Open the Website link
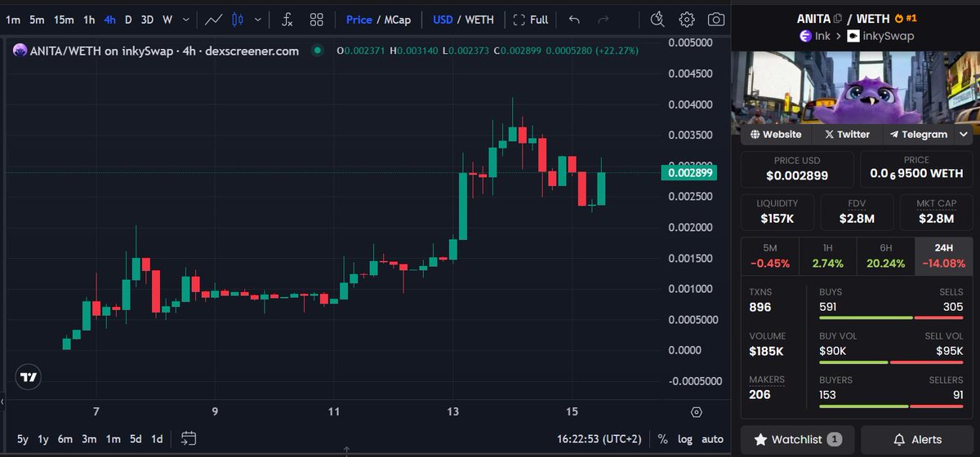Image resolution: width=980 pixels, height=457 pixels. click(x=776, y=134)
